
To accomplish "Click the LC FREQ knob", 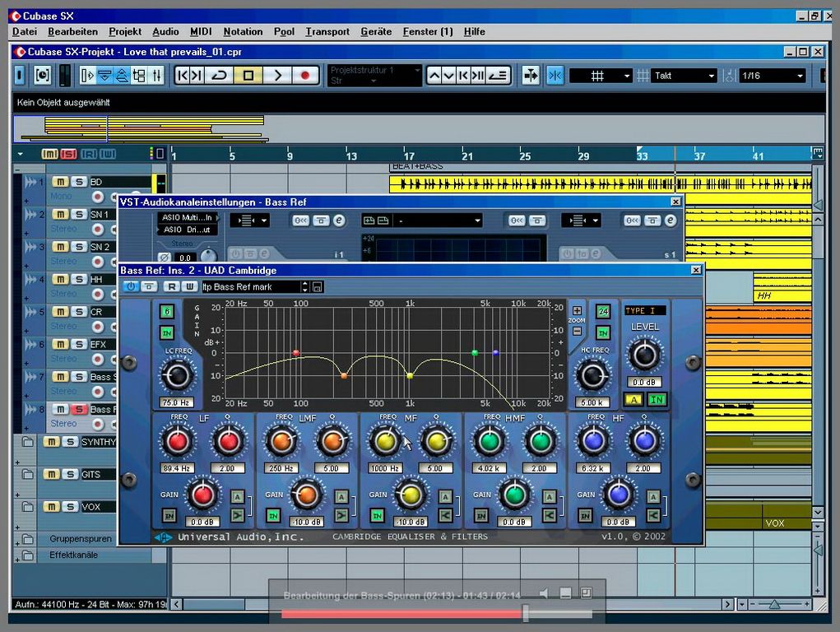I will pos(177,375).
